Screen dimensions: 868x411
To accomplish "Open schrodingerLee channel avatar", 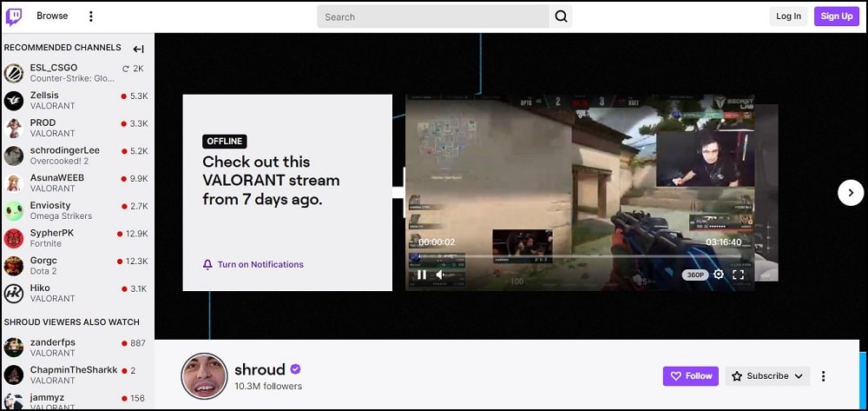I will (14, 156).
